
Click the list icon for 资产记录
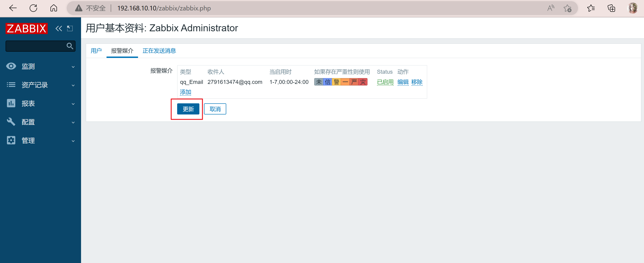coord(11,85)
